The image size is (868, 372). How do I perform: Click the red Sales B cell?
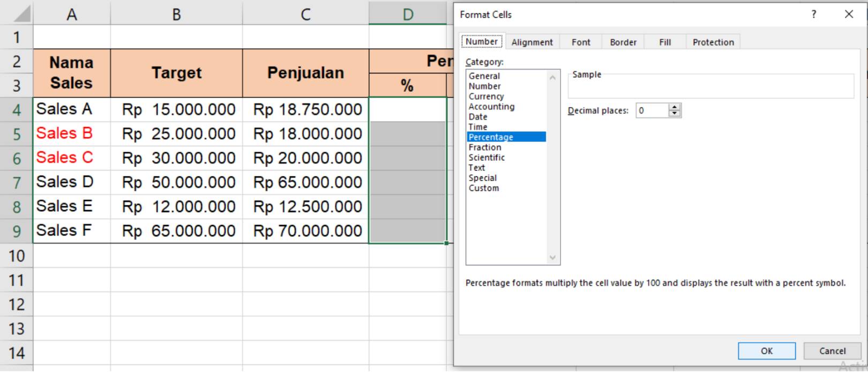72,133
